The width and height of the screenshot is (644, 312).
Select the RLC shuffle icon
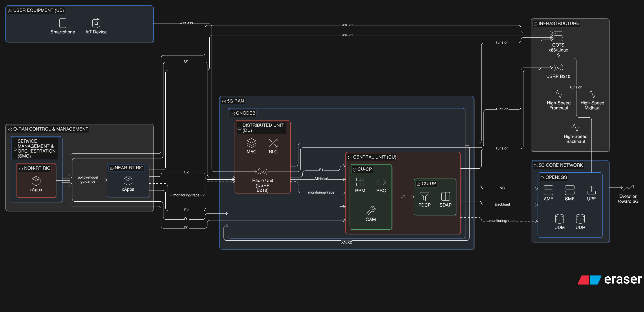click(273, 143)
